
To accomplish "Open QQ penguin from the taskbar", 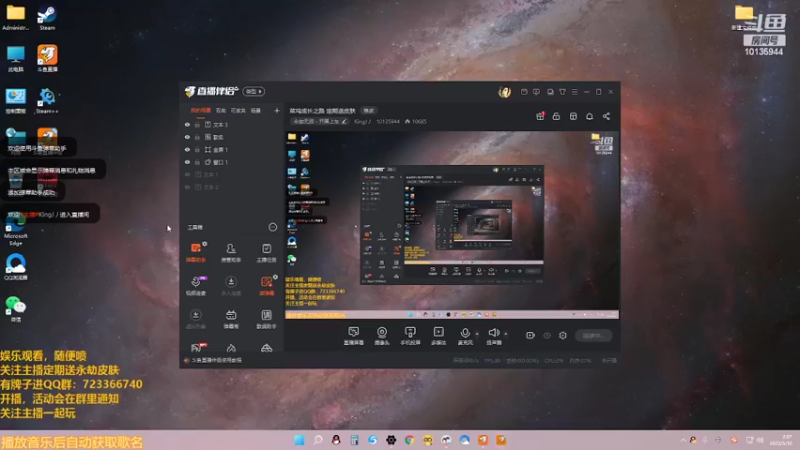I will tap(336, 440).
